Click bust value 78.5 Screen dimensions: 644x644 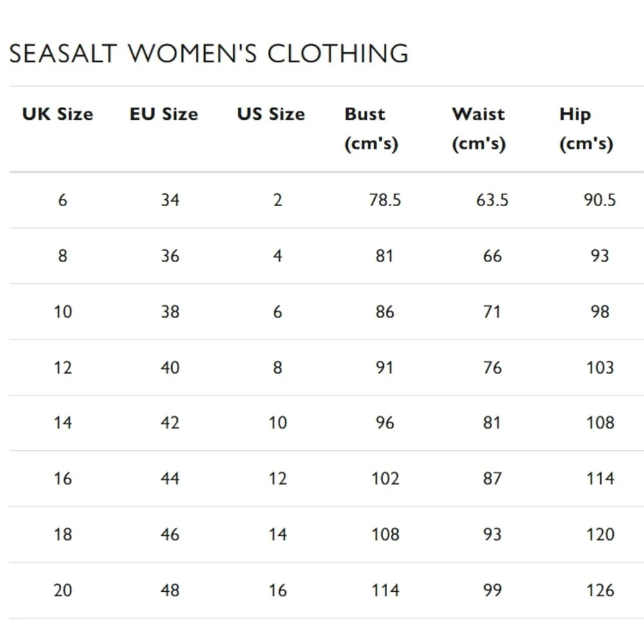[385, 200]
